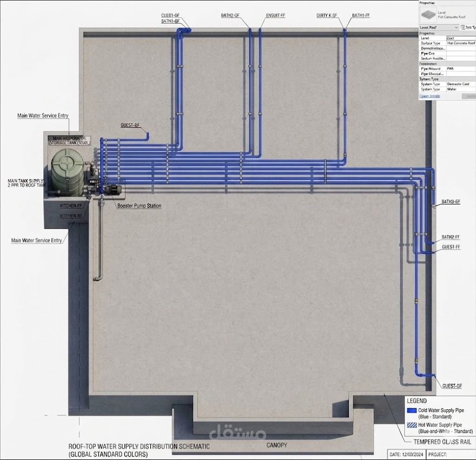The width and height of the screenshot is (476, 460).
Task: Click the LEGEND heading
Action: coord(417,401)
